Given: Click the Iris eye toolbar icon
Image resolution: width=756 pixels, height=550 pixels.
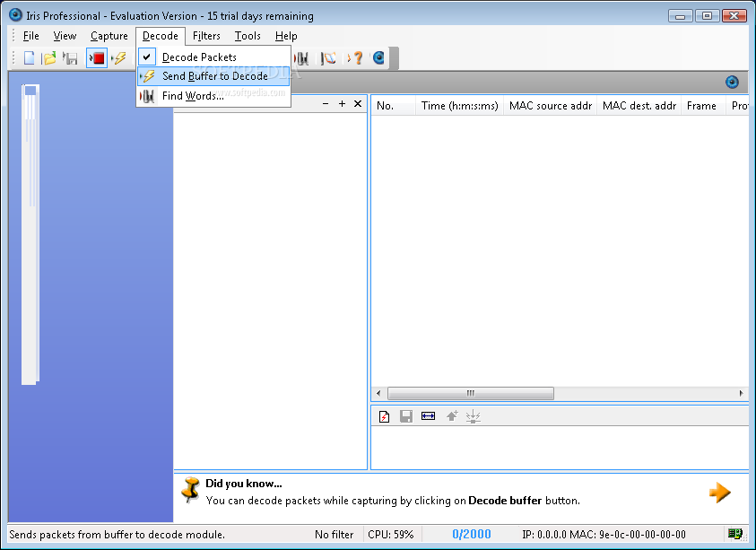Looking at the screenshot, I should click(x=378, y=58).
